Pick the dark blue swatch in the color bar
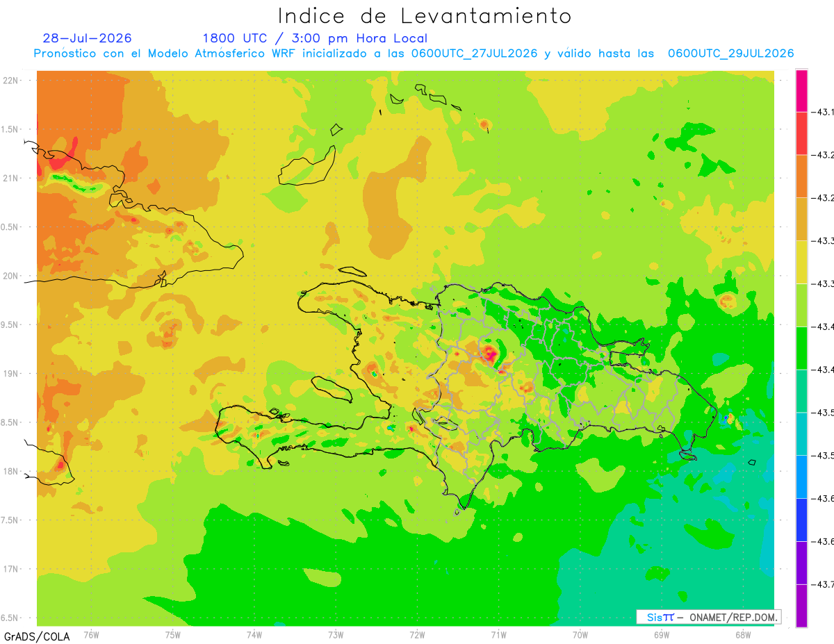Screen dimensions: 834x644 (x=801, y=520)
